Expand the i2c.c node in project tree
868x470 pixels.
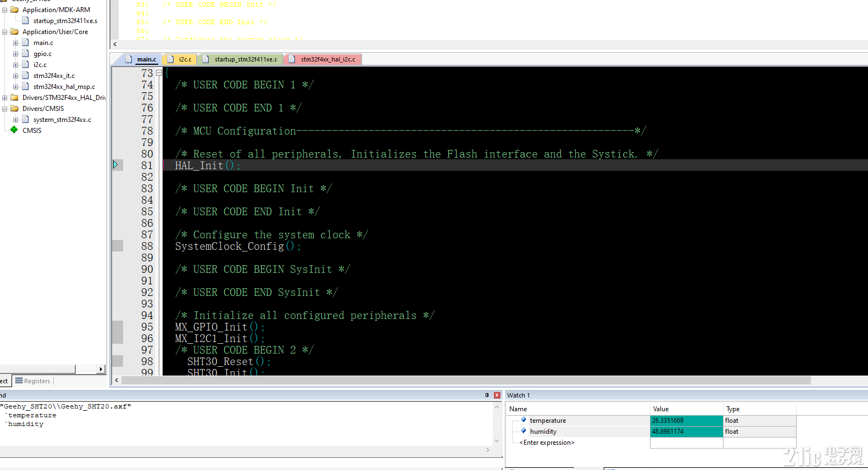click(x=15, y=65)
